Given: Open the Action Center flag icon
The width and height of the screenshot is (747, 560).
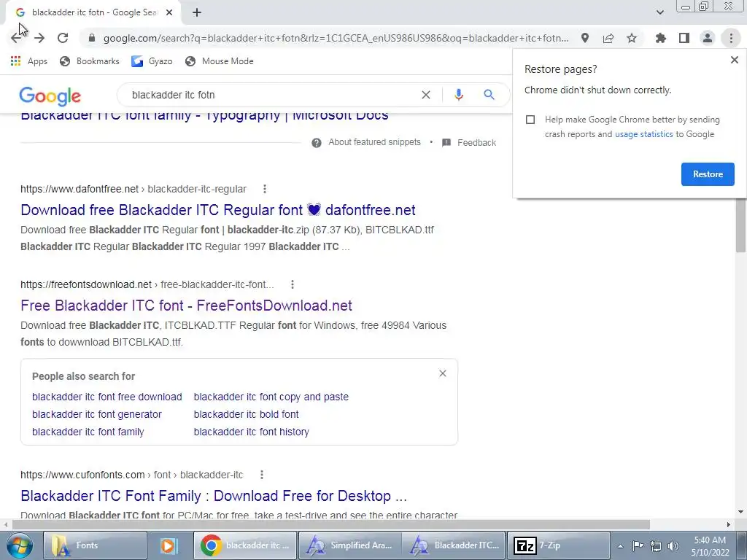Looking at the screenshot, I should pyautogui.click(x=638, y=545).
